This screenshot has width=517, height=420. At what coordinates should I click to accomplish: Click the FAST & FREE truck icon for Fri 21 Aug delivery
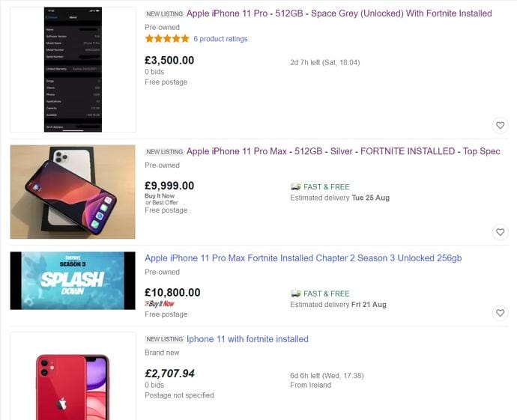295,294
